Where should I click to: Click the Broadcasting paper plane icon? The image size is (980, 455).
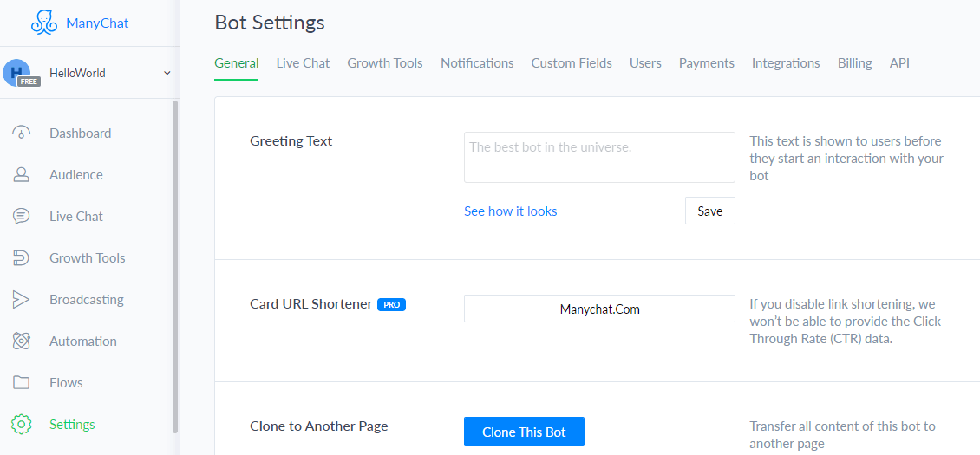22,299
